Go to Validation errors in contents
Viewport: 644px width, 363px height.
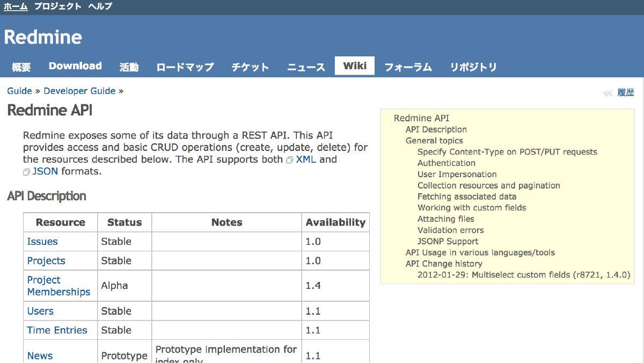click(x=451, y=230)
